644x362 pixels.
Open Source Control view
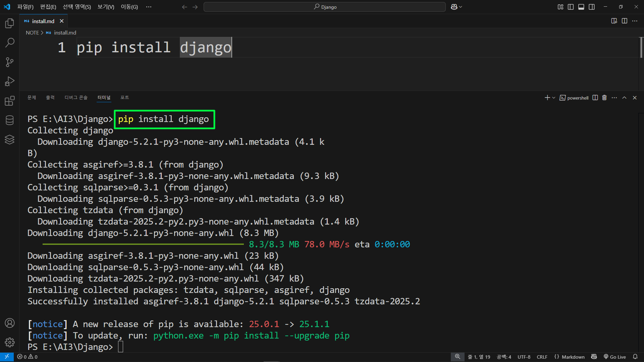pyautogui.click(x=10, y=62)
